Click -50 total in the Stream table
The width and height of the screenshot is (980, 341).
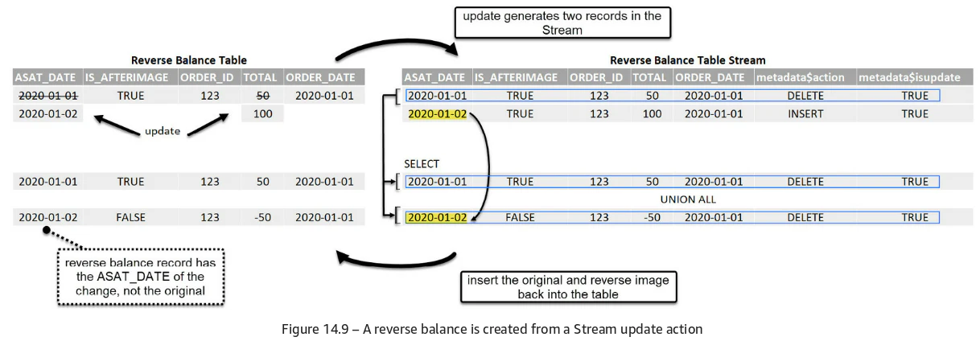coord(651,217)
